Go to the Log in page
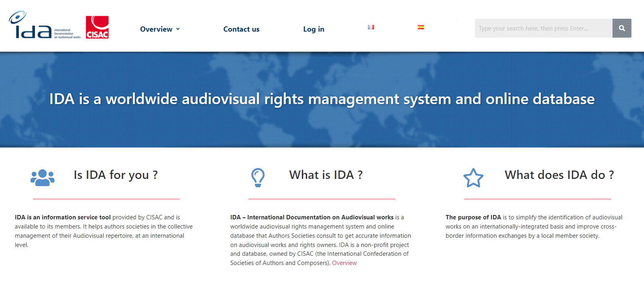 point(314,29)
